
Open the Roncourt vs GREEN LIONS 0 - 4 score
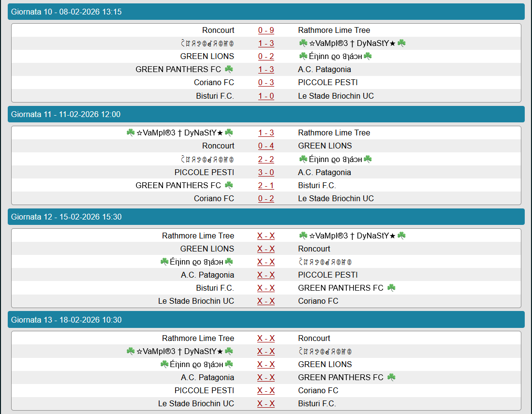[x=266, y=146]
